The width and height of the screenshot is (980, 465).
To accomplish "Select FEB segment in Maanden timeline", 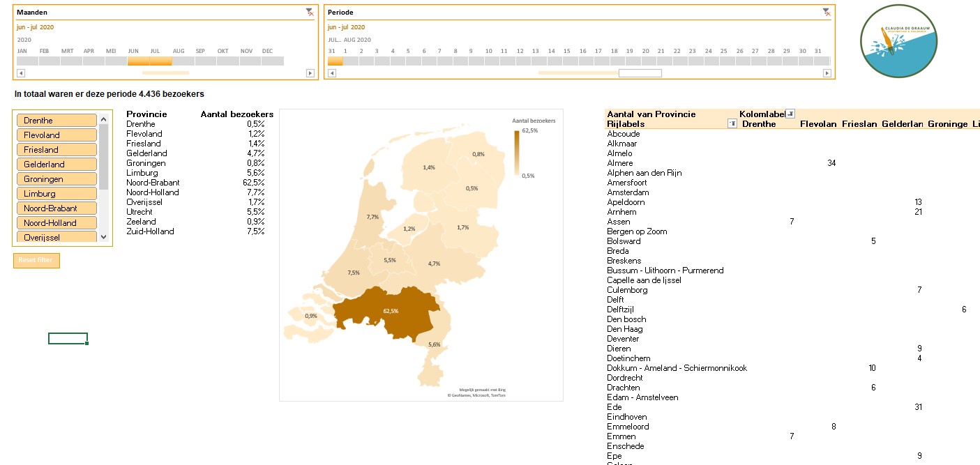I will [x=50, y=61].
